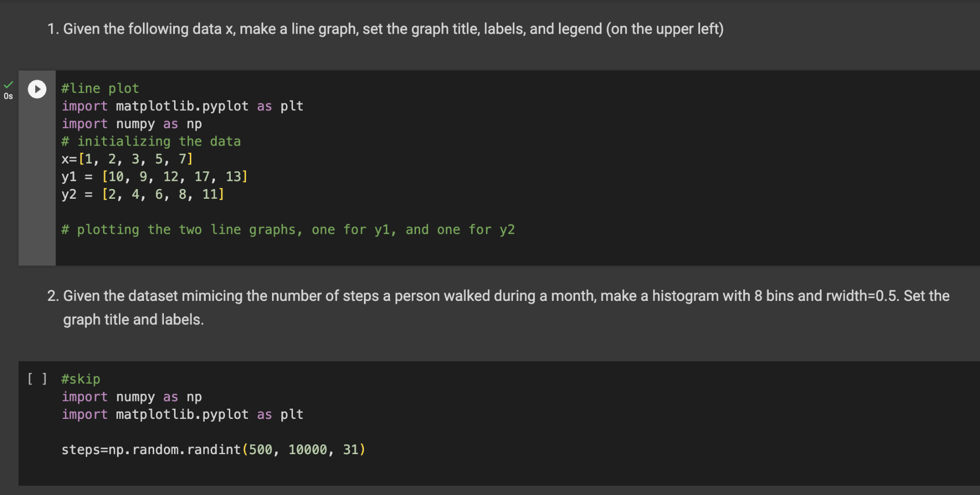The image size is (980, 495).
Task: Click the initializing the data comment
Action: pyautogui.click(x=151, y=142)
